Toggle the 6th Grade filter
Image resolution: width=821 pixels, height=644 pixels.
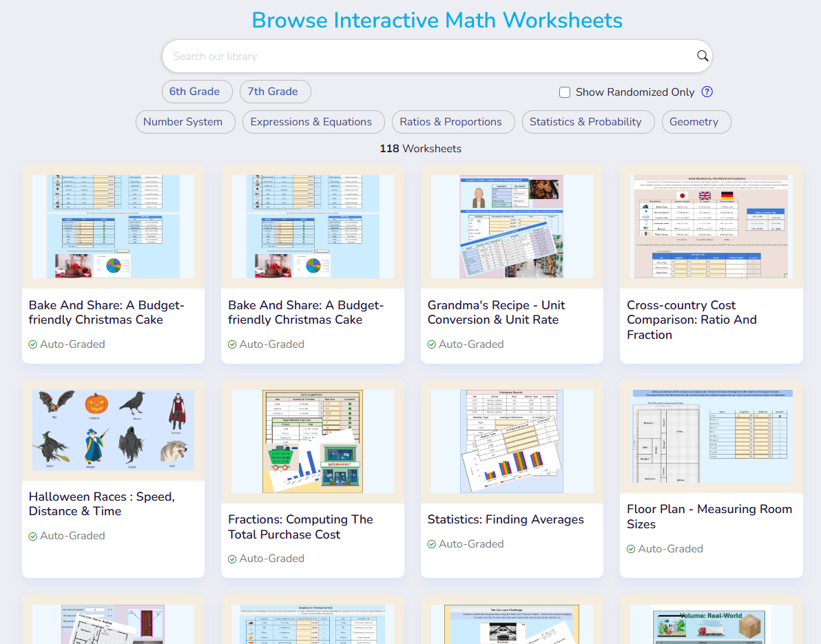197,91
